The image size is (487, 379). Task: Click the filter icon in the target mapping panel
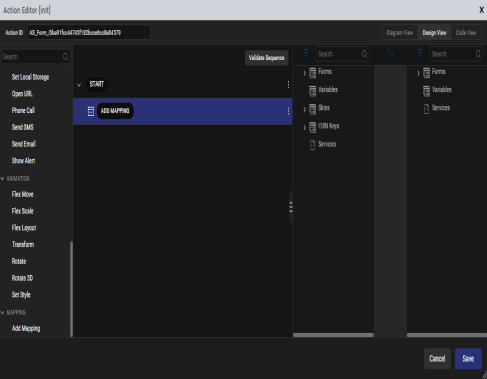420,53
